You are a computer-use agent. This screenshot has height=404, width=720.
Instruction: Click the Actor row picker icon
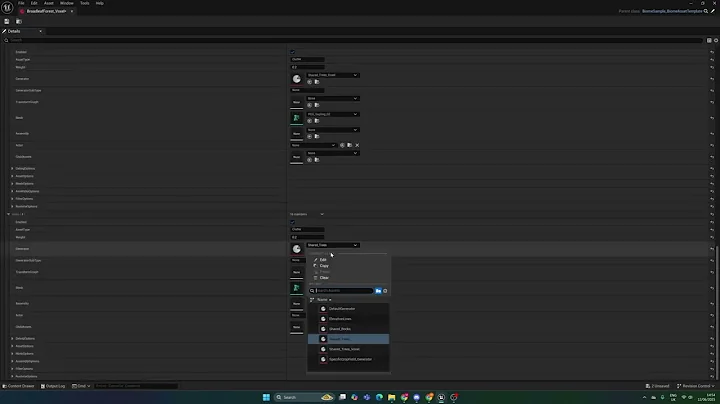(x=342, y=145)
